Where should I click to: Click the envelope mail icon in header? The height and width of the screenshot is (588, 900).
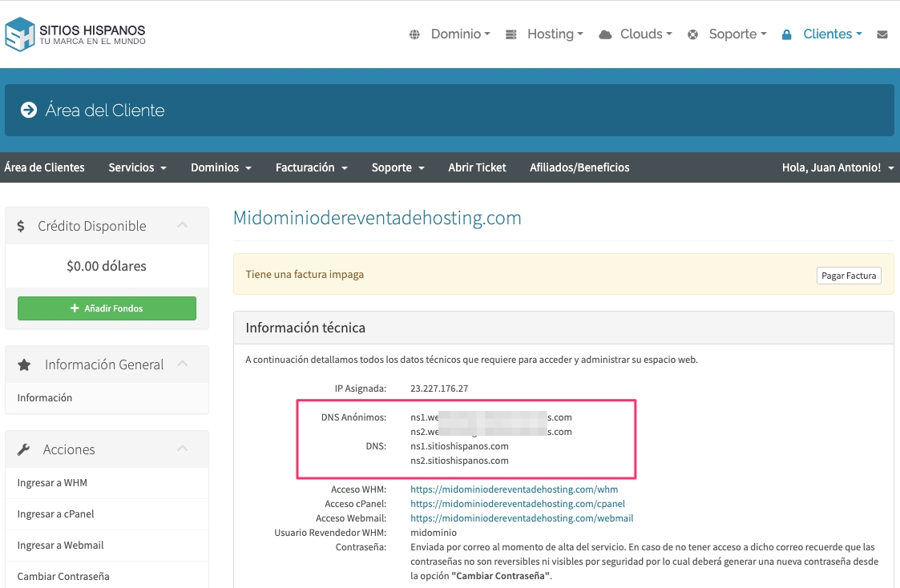point(882,34)
